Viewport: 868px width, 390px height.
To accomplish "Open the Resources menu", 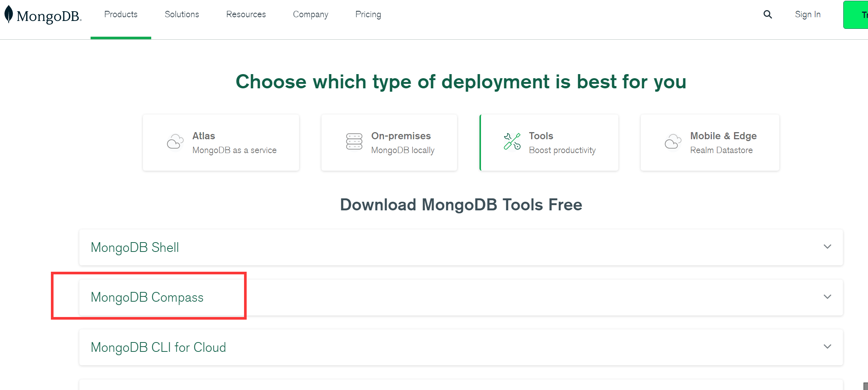I will 246,15.
